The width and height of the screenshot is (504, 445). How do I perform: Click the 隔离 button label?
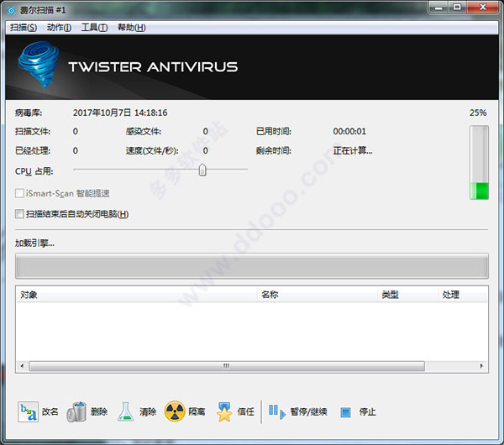[197, 411]
